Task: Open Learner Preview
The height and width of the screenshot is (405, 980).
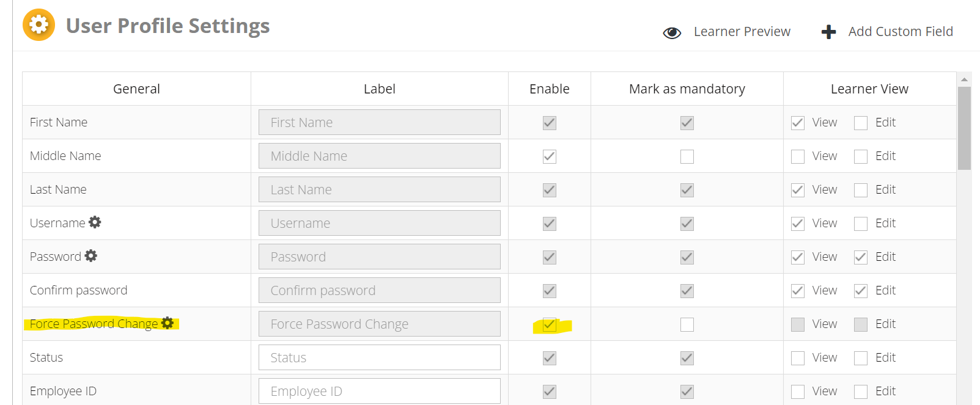Action: point(742,32)
